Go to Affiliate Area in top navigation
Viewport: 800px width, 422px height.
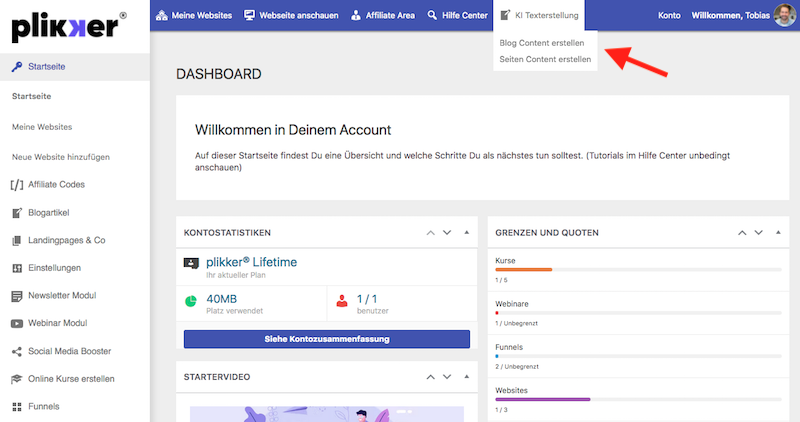click(383, 15)
